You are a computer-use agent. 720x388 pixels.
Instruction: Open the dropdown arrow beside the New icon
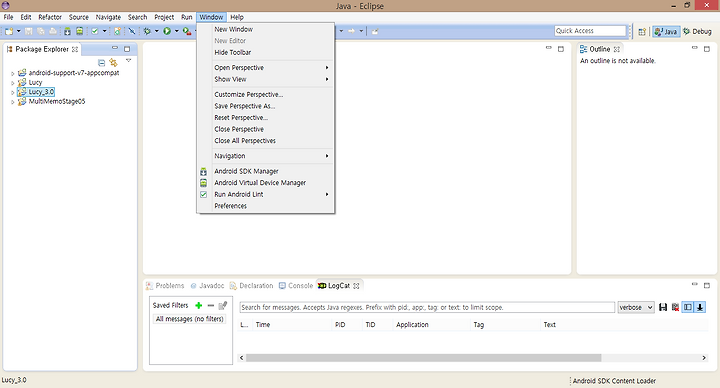(x=18, y=31)
